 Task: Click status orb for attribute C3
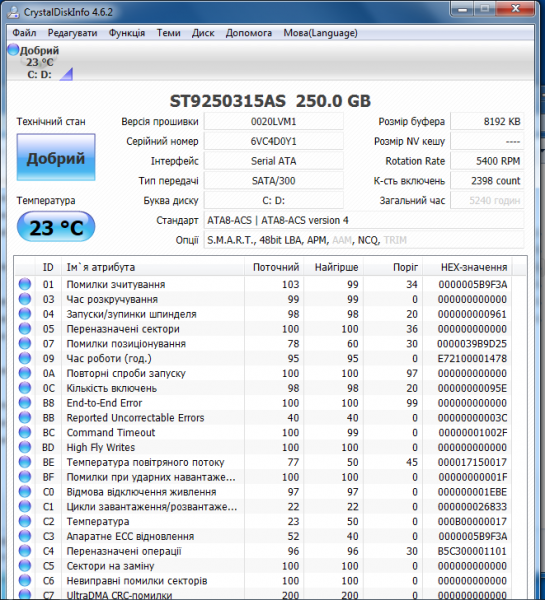point(25,536)
